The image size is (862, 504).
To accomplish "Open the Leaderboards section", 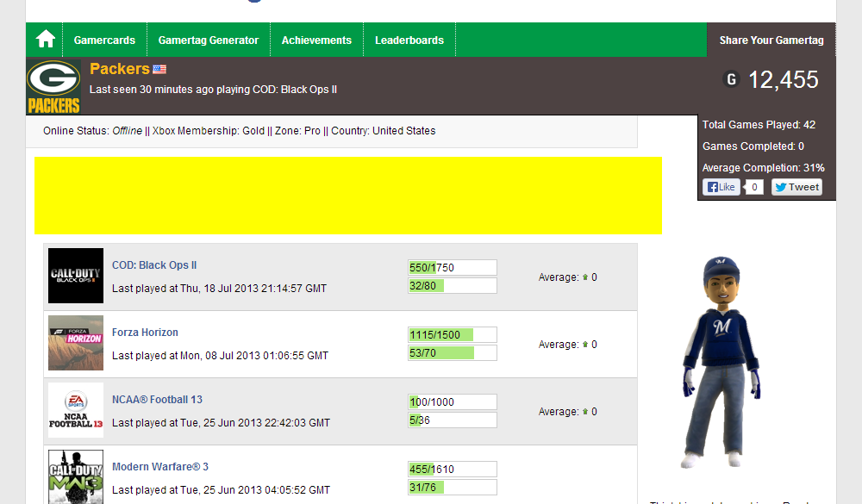I will coord(409,40).
